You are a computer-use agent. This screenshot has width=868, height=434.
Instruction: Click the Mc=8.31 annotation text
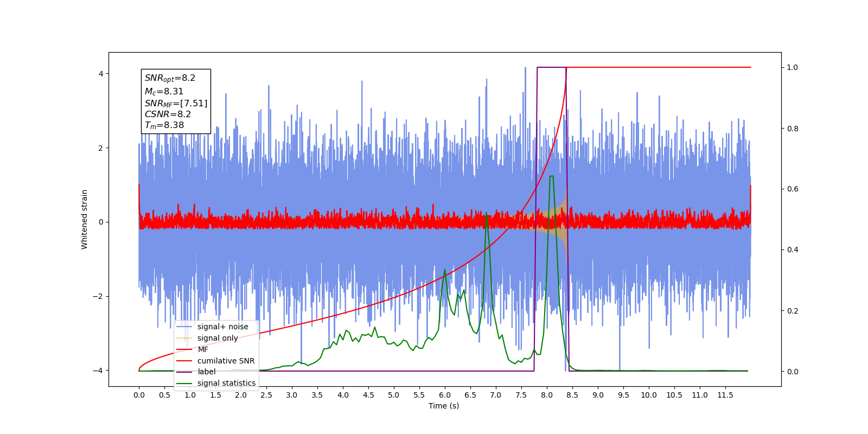[164, 92]
